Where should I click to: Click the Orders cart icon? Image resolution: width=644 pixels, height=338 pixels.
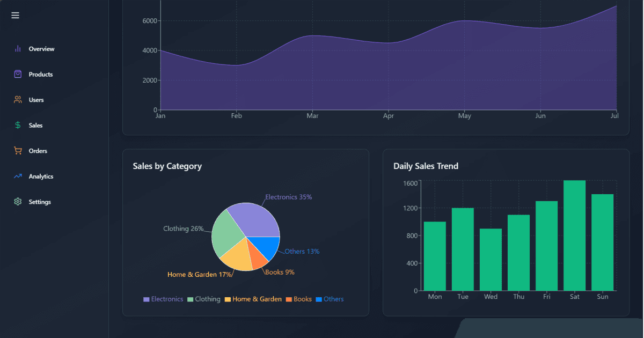17,151
